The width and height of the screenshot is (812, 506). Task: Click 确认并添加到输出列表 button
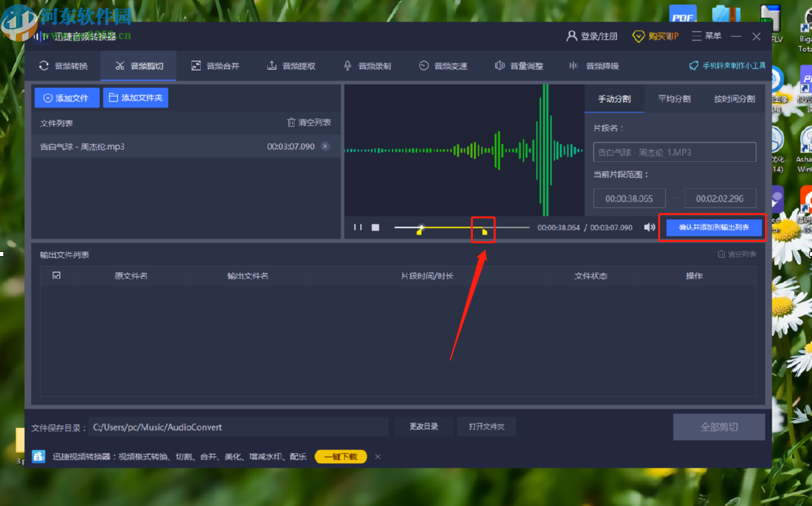714,228
